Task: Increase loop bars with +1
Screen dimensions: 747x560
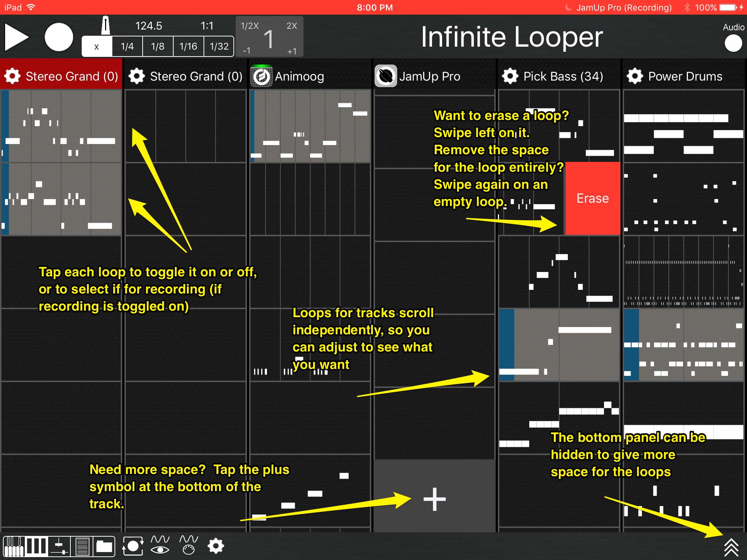Action: coord(292,51)
